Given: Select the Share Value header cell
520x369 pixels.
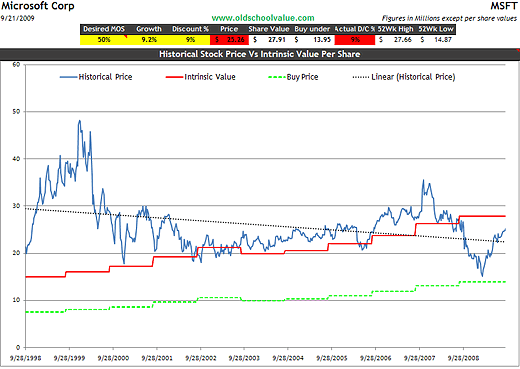Looking at the screenshot, I should pyautogui.click(x=269, y=29).
